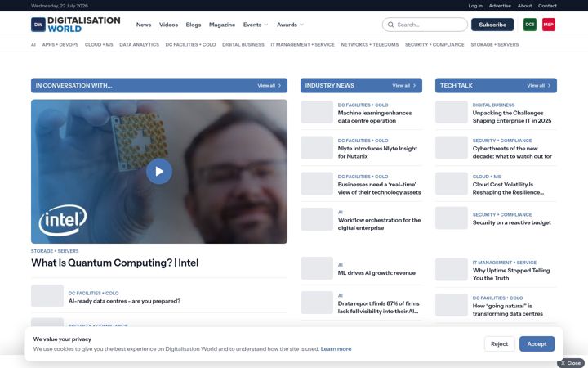Reject the cookies
Viewport: 588px width, 368px height.
[499, 344]
